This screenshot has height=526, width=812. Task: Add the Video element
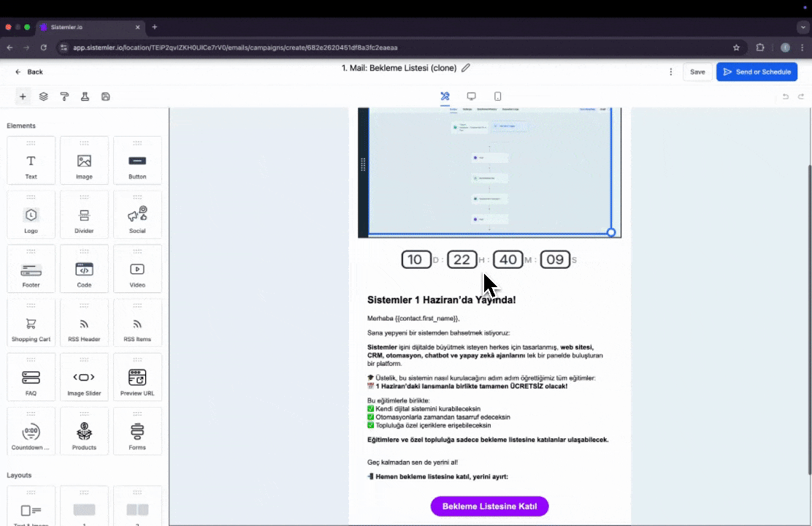tap(137, 269)
